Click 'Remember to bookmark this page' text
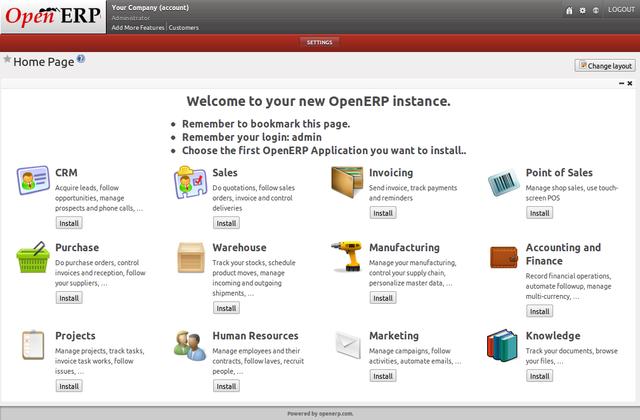Image resolution: width=640 pixels, height=420 pixels. click(x=266, y=124)
